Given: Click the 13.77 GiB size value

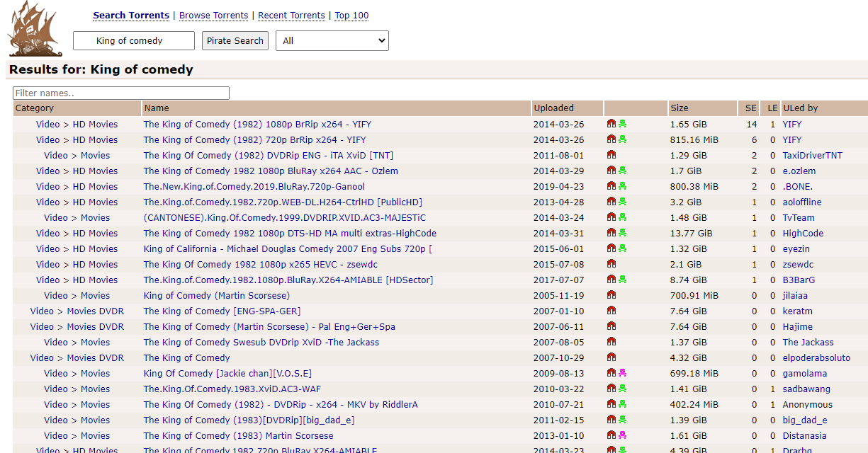Looking at the screenshot, I should [x=690, y=233].
